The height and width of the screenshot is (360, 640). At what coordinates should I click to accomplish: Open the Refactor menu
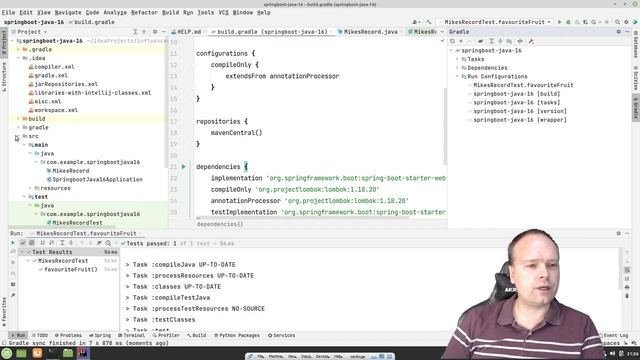144,13
